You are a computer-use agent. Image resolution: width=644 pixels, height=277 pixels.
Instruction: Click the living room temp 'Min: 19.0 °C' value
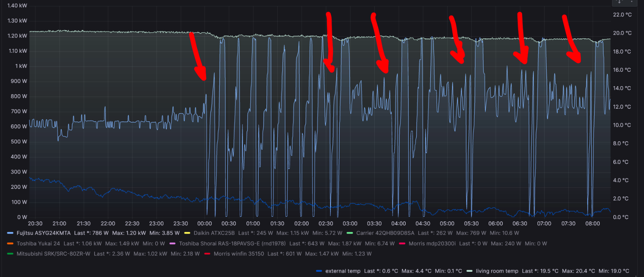(614, 271)
